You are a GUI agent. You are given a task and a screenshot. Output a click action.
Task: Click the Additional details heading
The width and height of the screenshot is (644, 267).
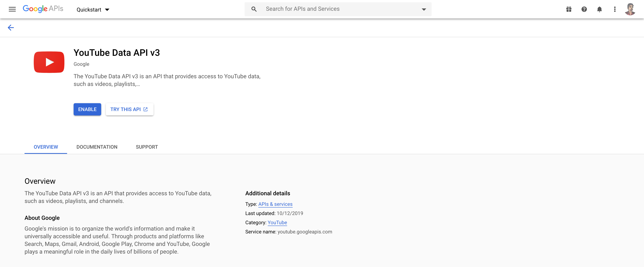coord(268,193)
